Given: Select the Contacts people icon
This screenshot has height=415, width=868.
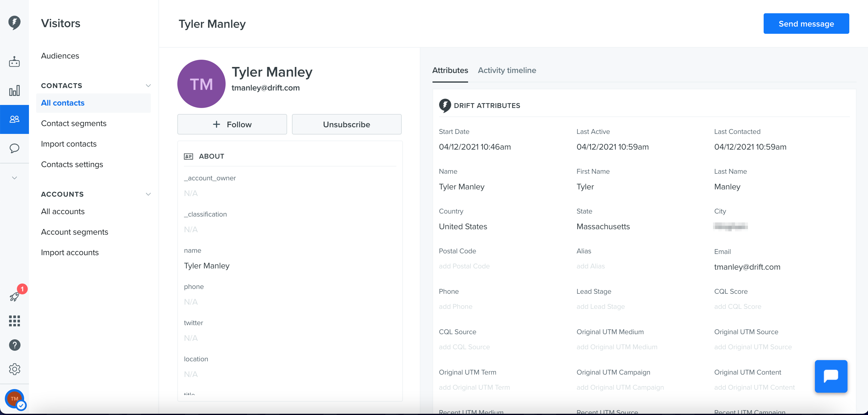Looking at the screenshot, I should (x=14, y=119).
